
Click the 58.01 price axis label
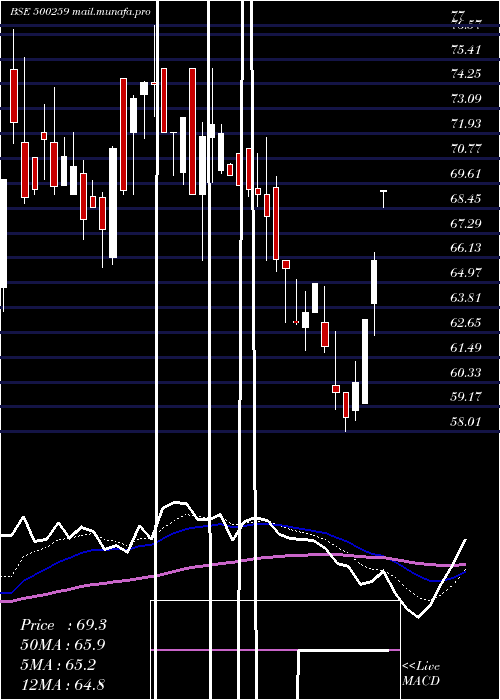click(x=466, y=422)
